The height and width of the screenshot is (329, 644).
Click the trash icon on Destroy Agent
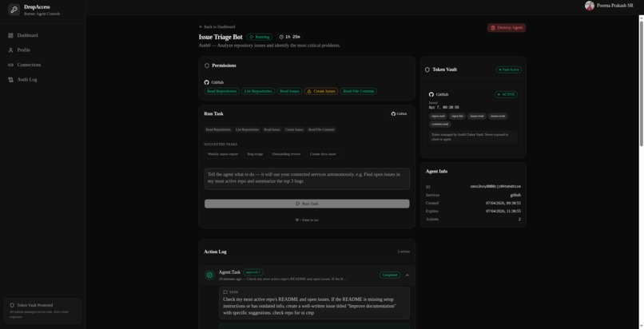pos(493,28)
